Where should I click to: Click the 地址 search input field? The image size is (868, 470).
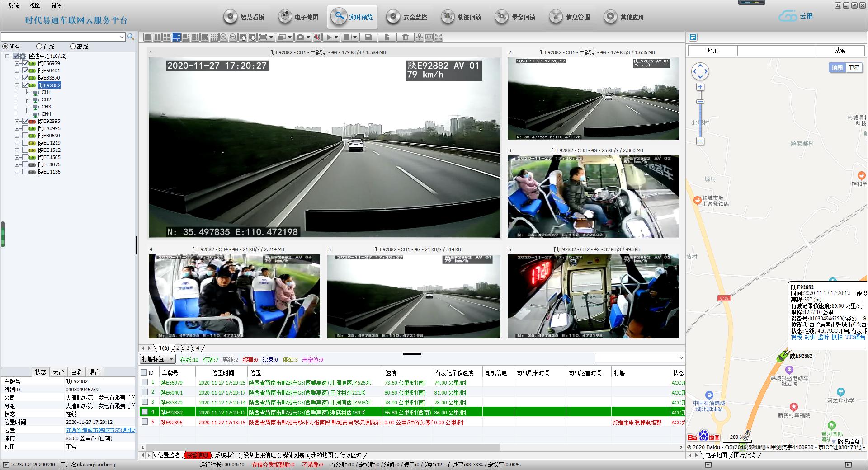tap(776, 51)
